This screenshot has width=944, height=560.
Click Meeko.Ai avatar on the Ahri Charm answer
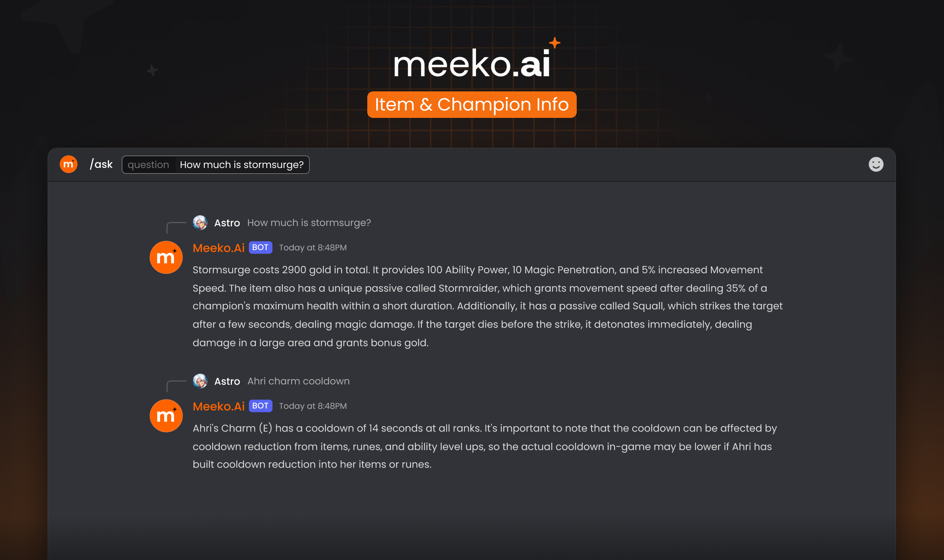(x=166, y=416)
